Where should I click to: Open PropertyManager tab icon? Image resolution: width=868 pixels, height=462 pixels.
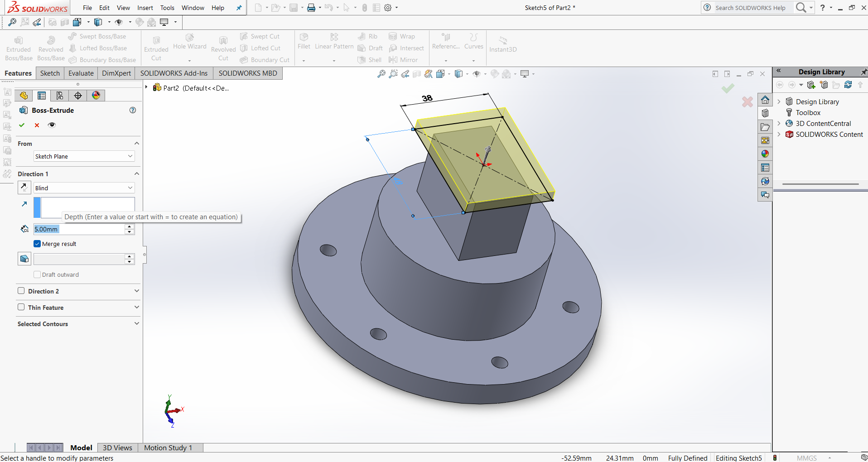(x=42, y=96)
